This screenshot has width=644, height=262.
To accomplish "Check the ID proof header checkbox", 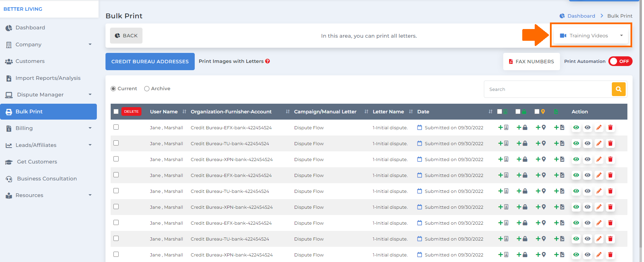I will (500, 112).
